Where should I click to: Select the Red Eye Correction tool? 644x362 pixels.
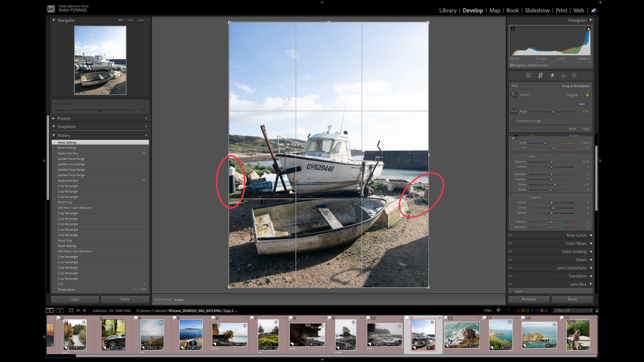coord(563,75)
